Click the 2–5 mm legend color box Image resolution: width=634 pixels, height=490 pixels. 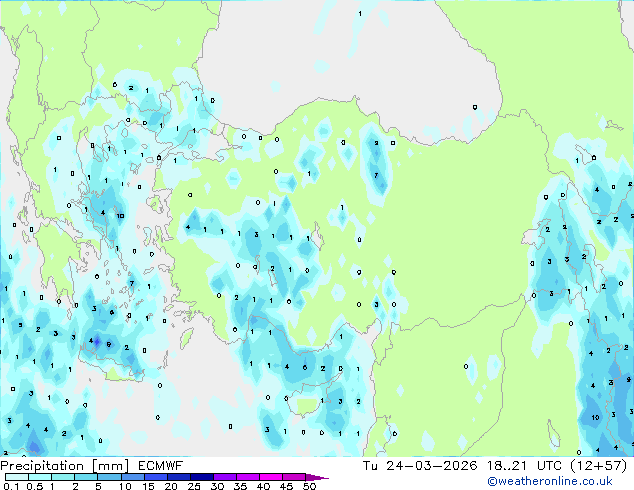pos(86,477)
